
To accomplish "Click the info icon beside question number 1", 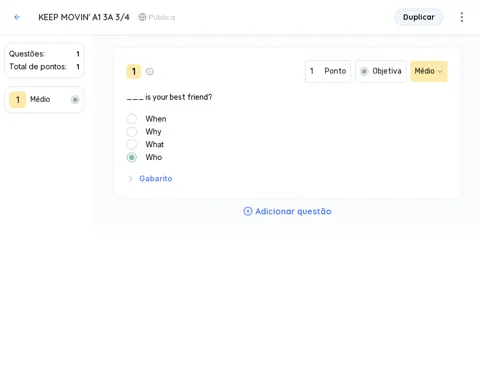I will (x=150, y=72).
